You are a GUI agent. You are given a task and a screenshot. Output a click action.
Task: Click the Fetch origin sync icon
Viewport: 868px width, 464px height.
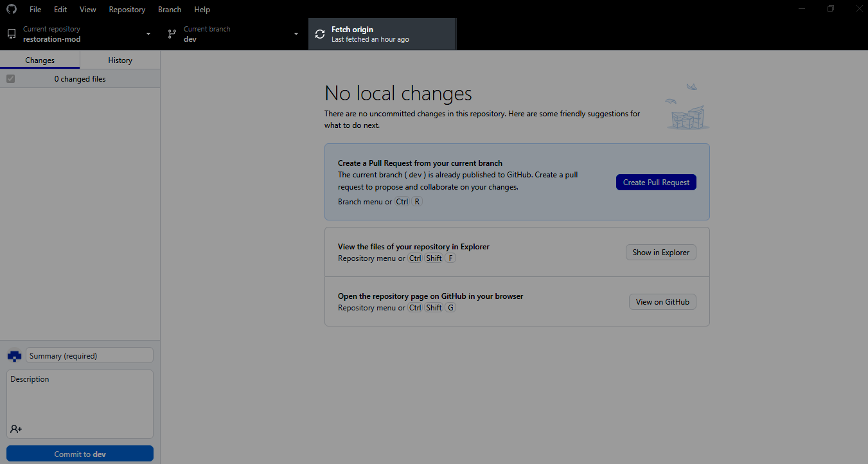pyautogui.click(x=320, y=34)
